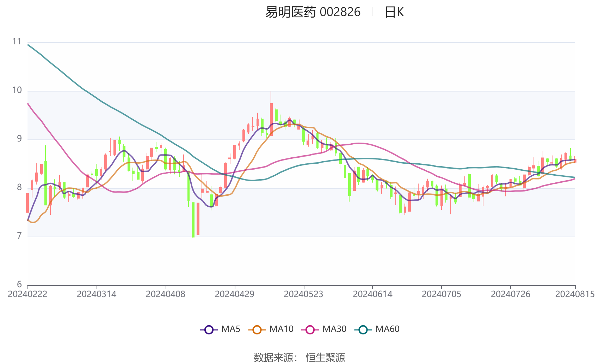Toggle the MA5 legend circle marker
The height and width of the screenshot is (364, 599).
pyautogui.click(x=209, y=330)
